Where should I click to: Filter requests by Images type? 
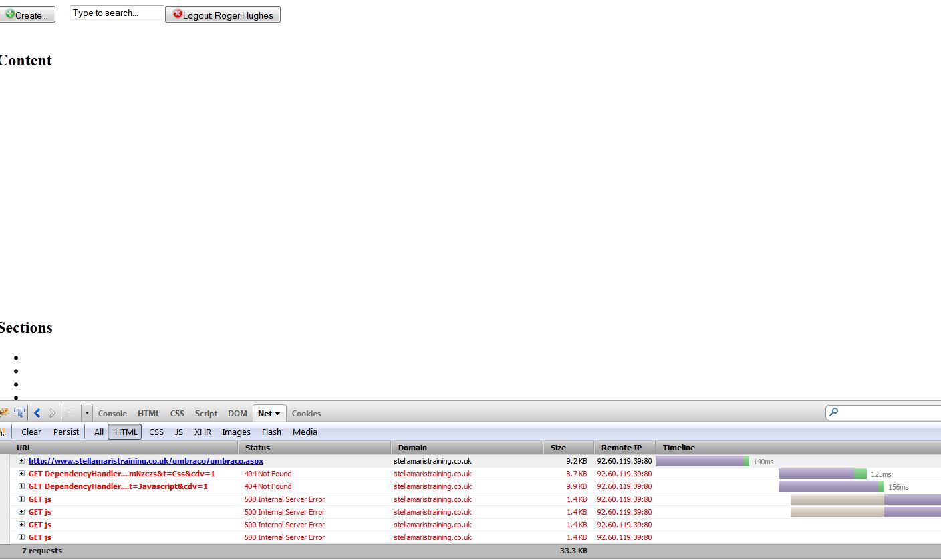tap(236, 432)
